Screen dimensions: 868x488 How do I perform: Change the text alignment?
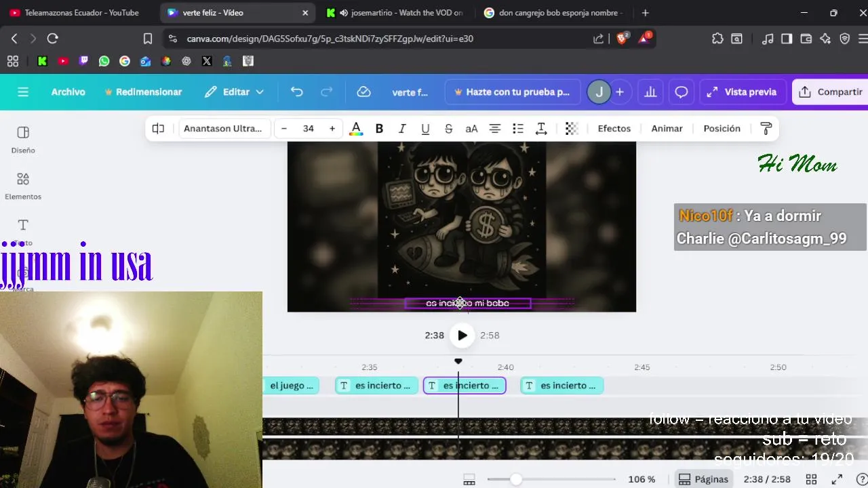pos(495,129)
